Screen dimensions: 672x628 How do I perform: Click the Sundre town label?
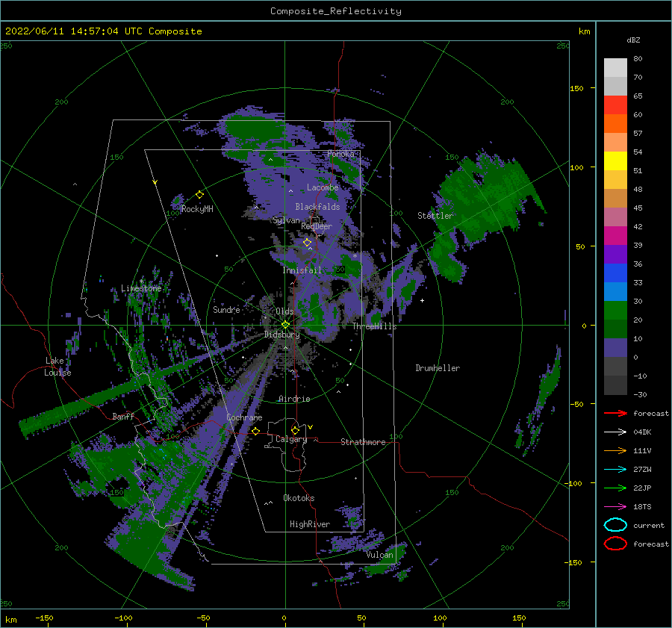click(x=226, y=309)
